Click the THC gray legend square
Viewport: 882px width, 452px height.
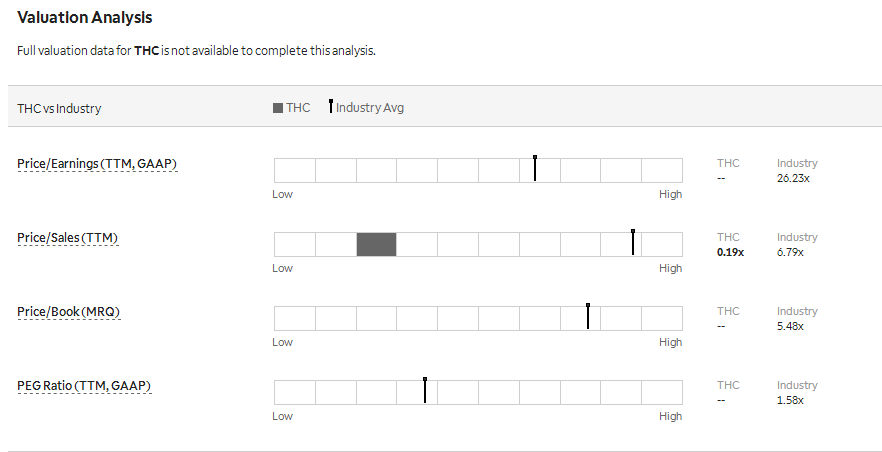(278, 108)
